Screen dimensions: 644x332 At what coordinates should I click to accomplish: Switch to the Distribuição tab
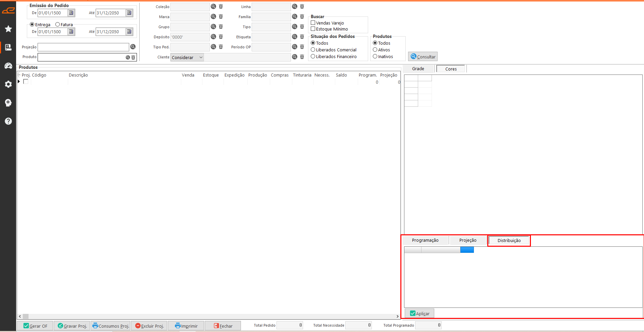tap(509, 241)
